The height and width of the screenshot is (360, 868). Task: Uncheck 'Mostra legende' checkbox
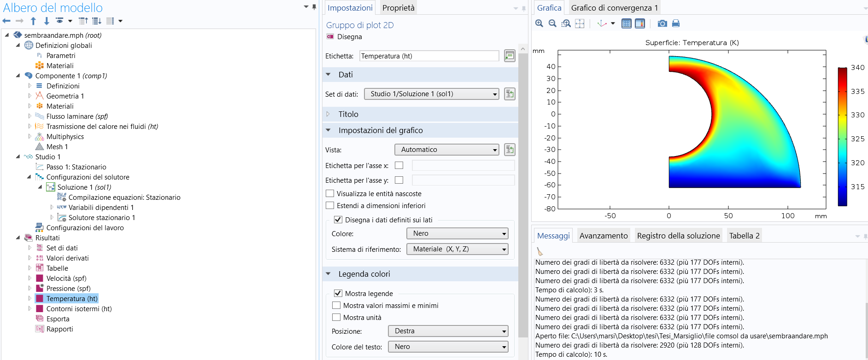(x=338, y=293)
